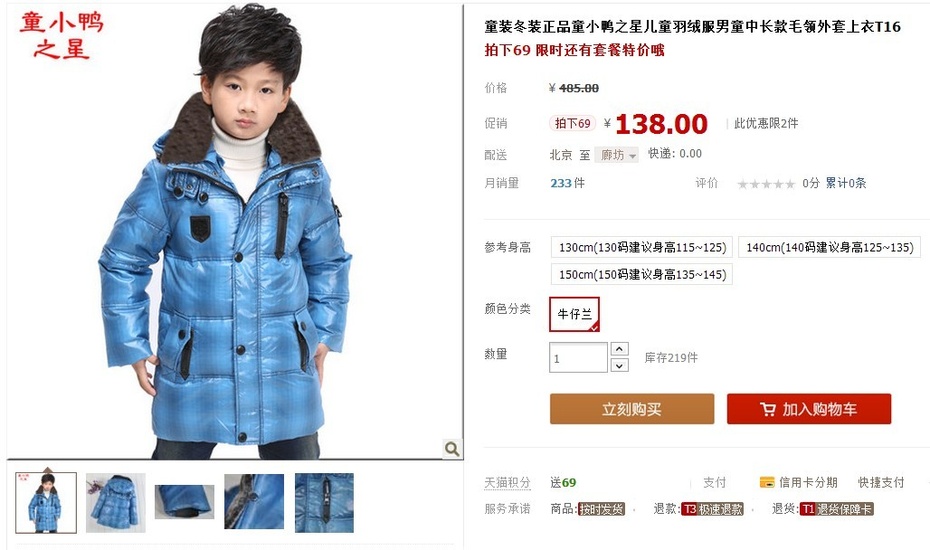The width and height of the screenshot is (930, 550).
Task: Click the credit card installment icon
Action: click(x=767, y=482)
